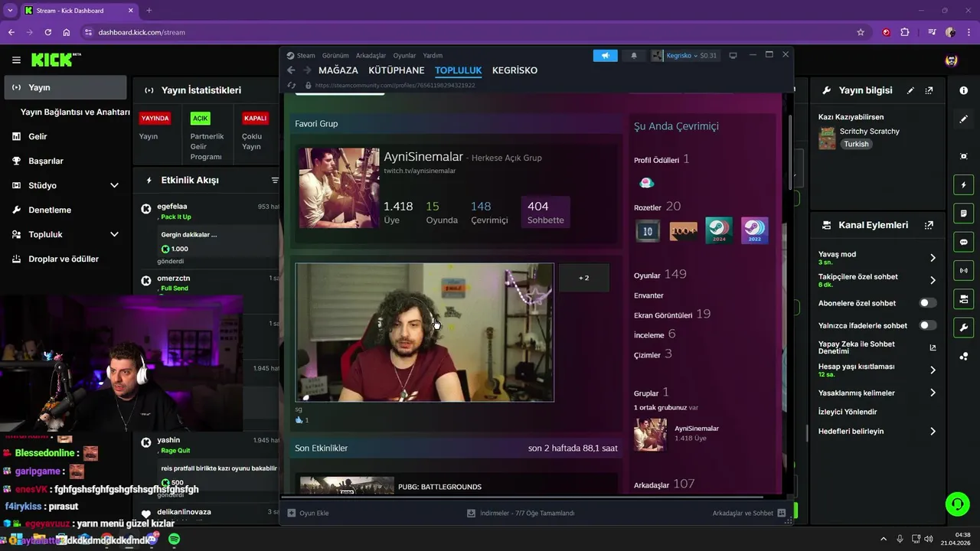Open Chrome extensions puzzle icon
980x551 pixels.
coord(905,32)
